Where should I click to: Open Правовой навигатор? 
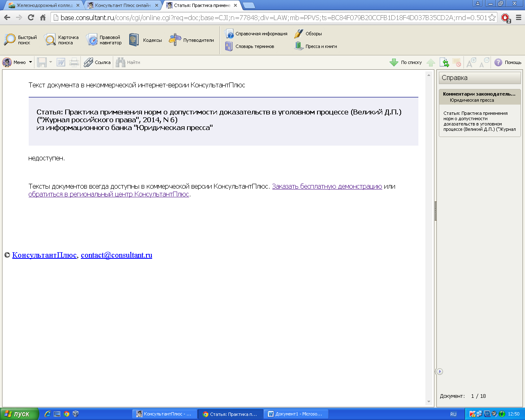point(104,40)
